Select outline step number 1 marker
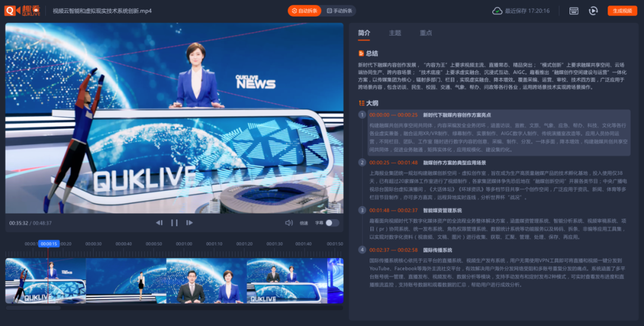The width and height of the screenshot is (644, 326). [362, 115]
